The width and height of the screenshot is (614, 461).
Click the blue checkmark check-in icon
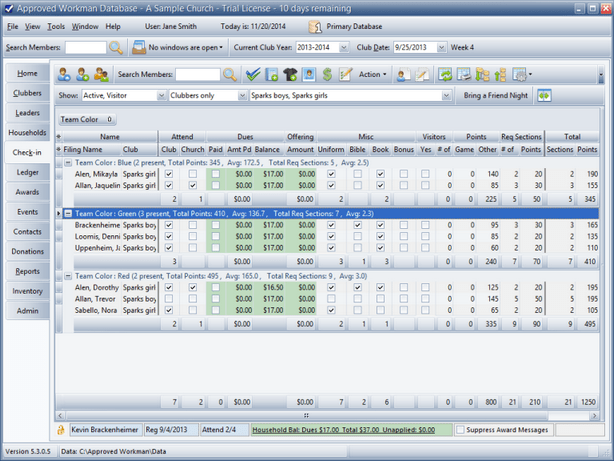pyautogui.click(x=253, y=74)
